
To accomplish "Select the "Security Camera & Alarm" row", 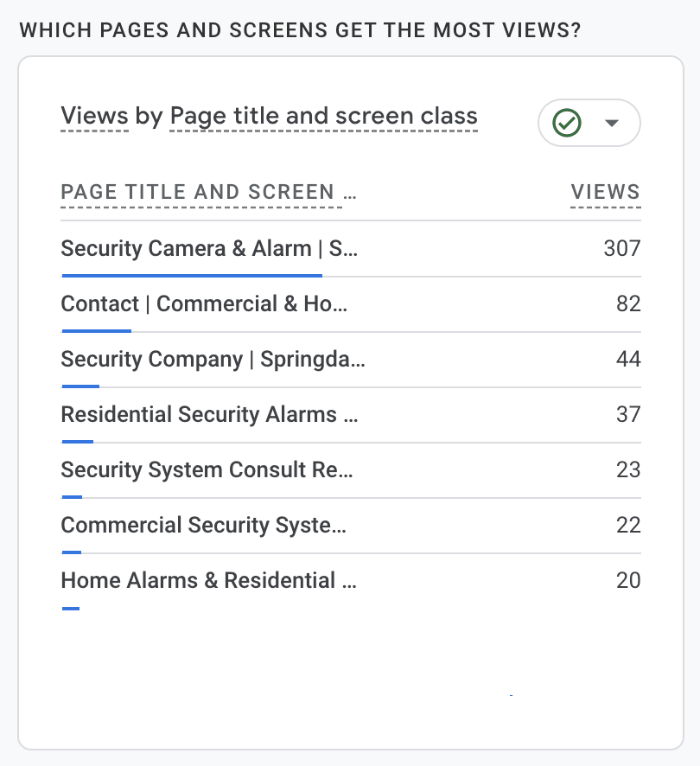I will [x=209, y=249].
